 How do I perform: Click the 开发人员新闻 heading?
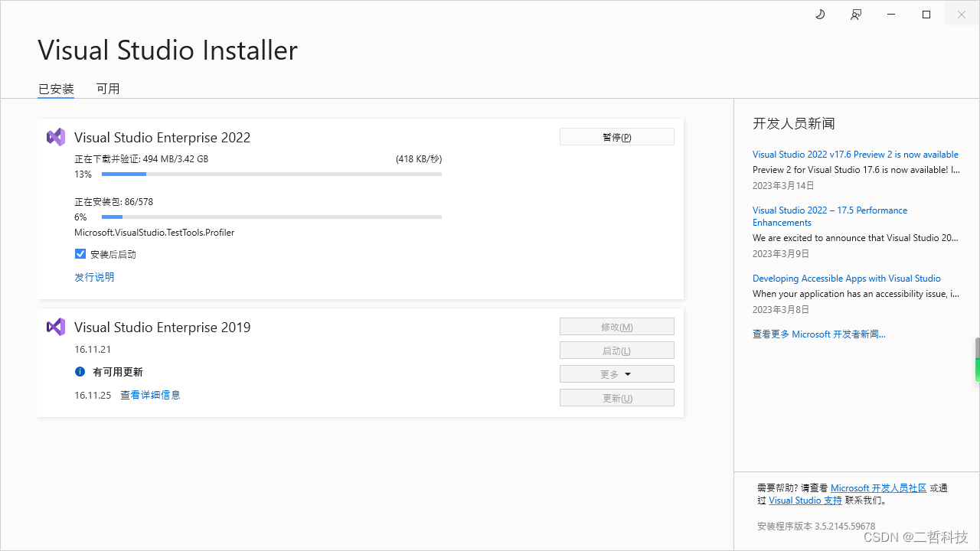794,123
